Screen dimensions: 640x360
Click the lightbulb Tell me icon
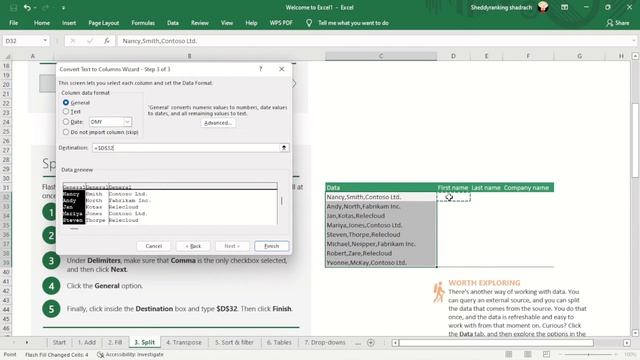(x=309, y=23)
